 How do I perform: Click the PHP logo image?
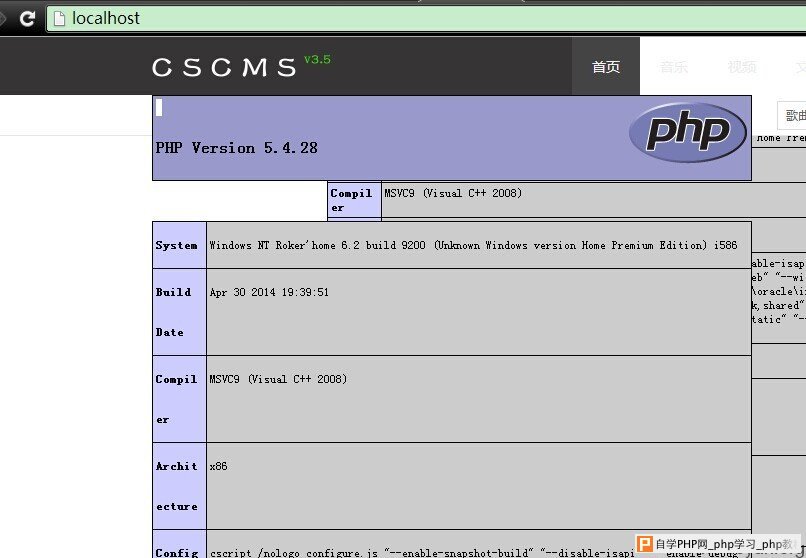(x=688, y=133)
